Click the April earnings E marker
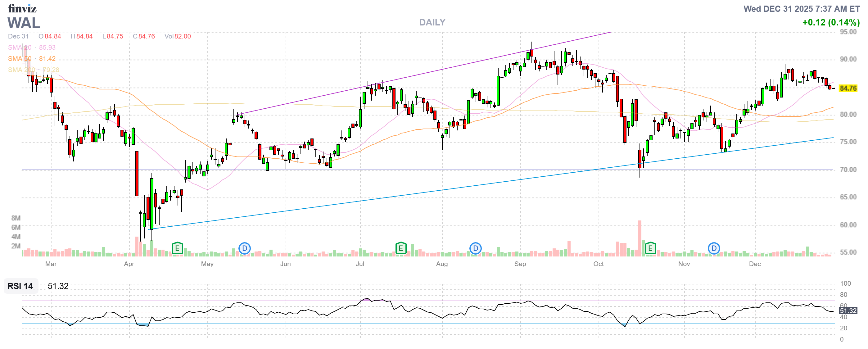The height and width of the screenshot is (349, 868). click(177, 249)
